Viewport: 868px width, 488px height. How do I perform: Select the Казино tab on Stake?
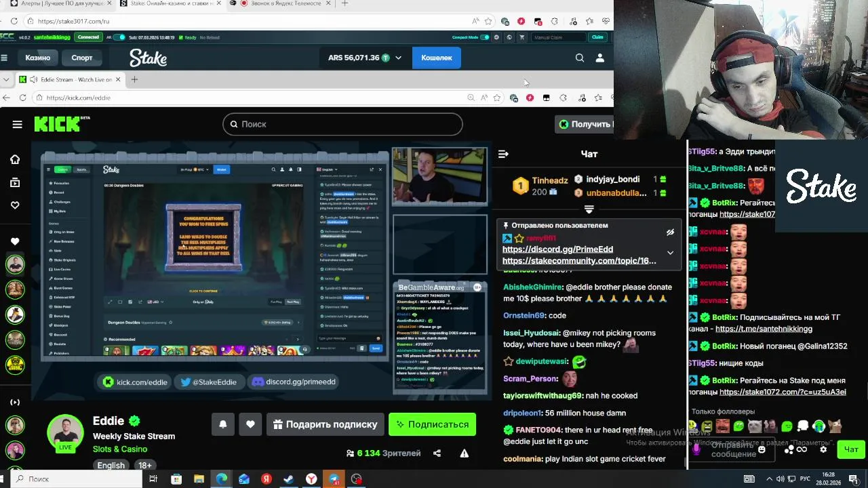pos(38,58)
